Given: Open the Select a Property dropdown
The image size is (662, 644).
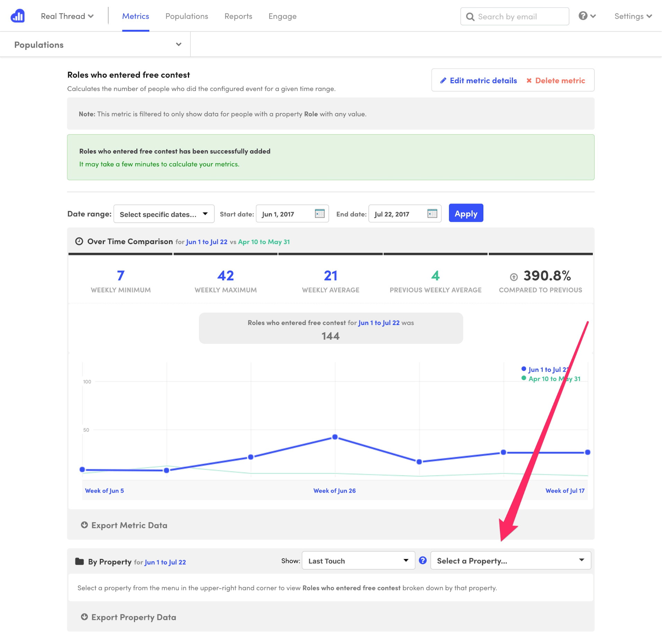Looking at the screenshot, I should click(x=511, y=561).
